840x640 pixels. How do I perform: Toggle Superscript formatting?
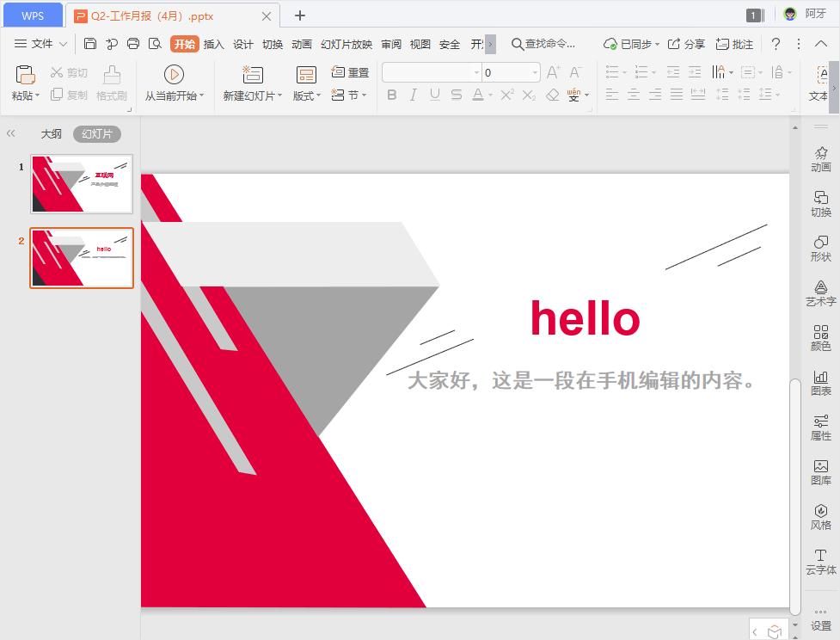pyautogui.click(x=506, y=95)
